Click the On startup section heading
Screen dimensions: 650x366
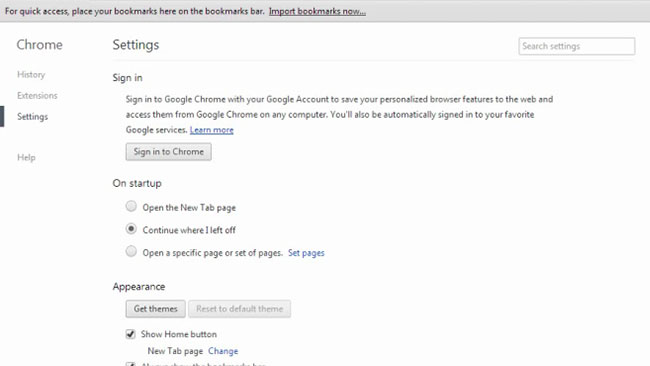point(137,183)
